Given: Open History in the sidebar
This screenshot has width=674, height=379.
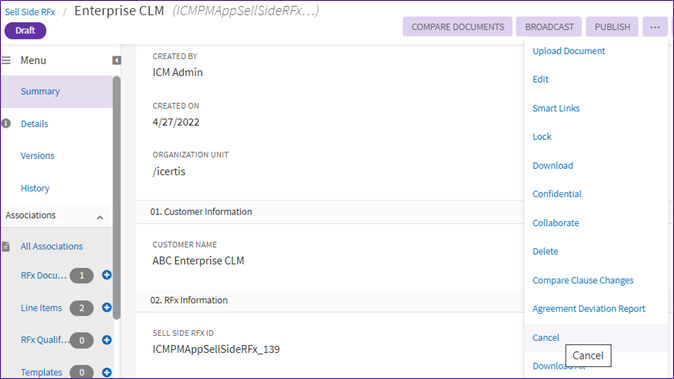Looking at the screenshot, I should click(35, 188).
